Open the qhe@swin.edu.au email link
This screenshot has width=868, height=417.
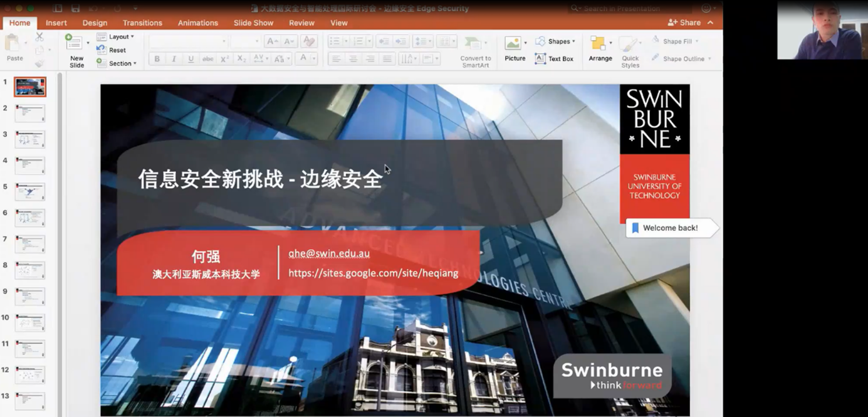pyautogui.click(x=329, y=253)
